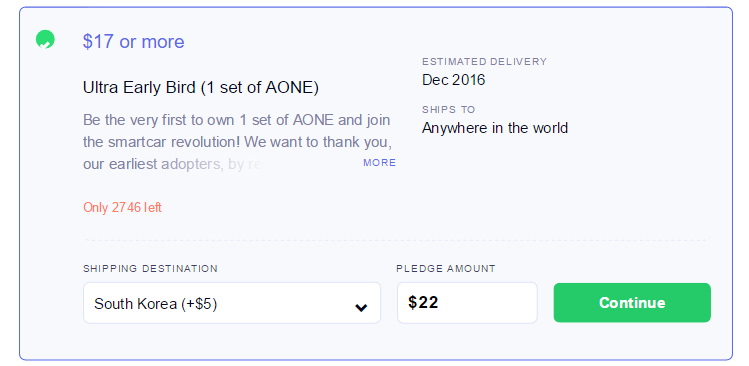Click the PLEDGE AMOUNT label
The image size is (749, 366).
coord(446,269)
